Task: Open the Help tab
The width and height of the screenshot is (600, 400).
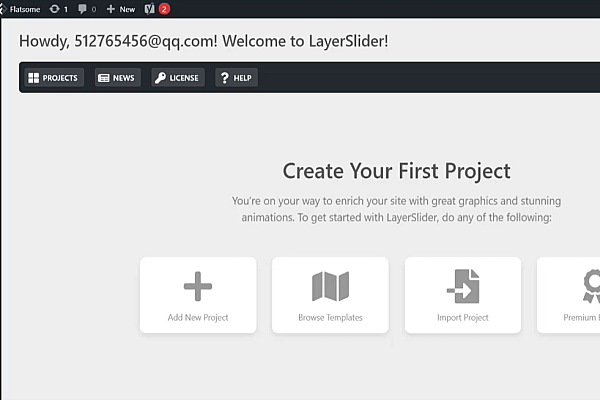Action: point(236,78)
